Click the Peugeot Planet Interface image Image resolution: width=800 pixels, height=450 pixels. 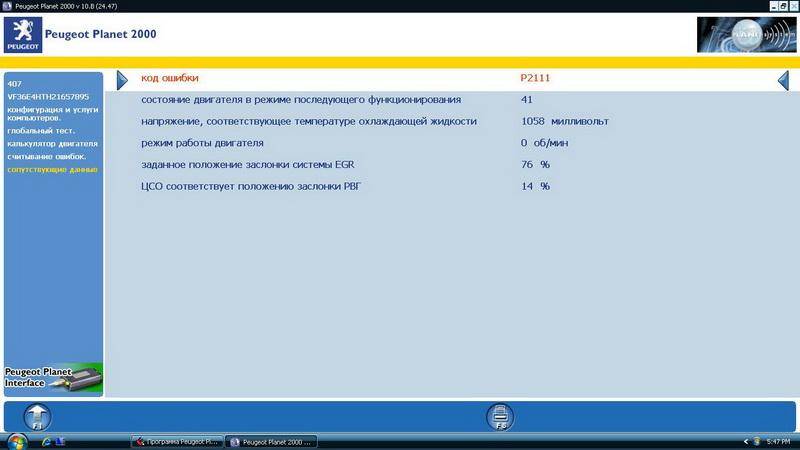tap(52, 379)
